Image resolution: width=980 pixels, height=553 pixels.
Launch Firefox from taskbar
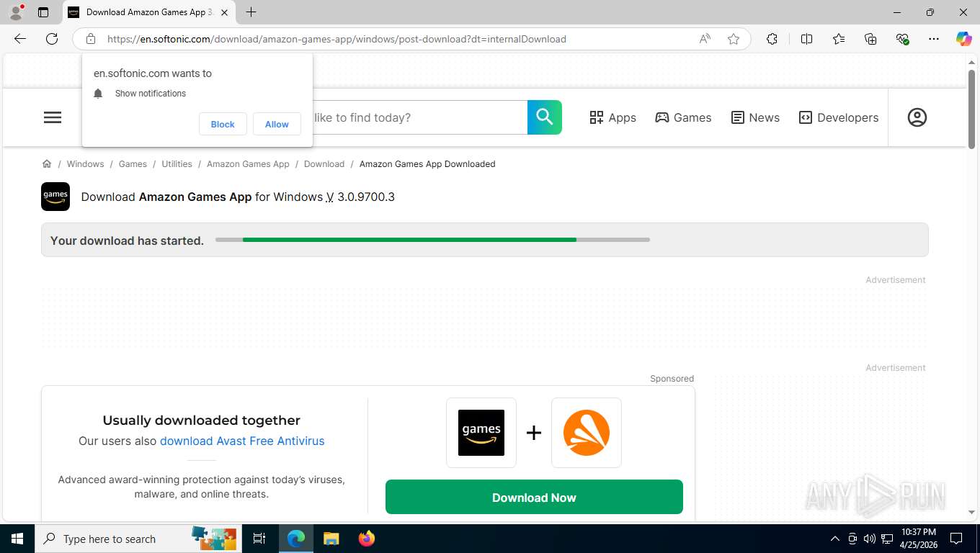click(x=367, y=539)
